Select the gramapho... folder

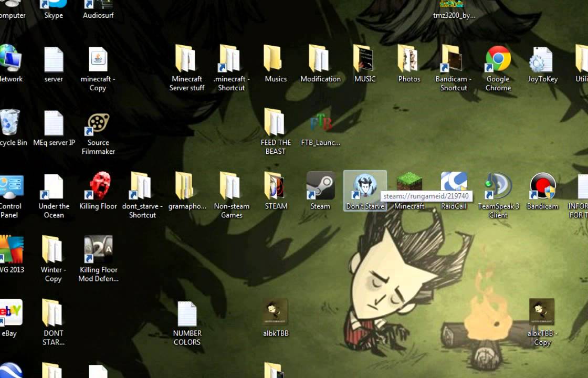click(187, 191)
